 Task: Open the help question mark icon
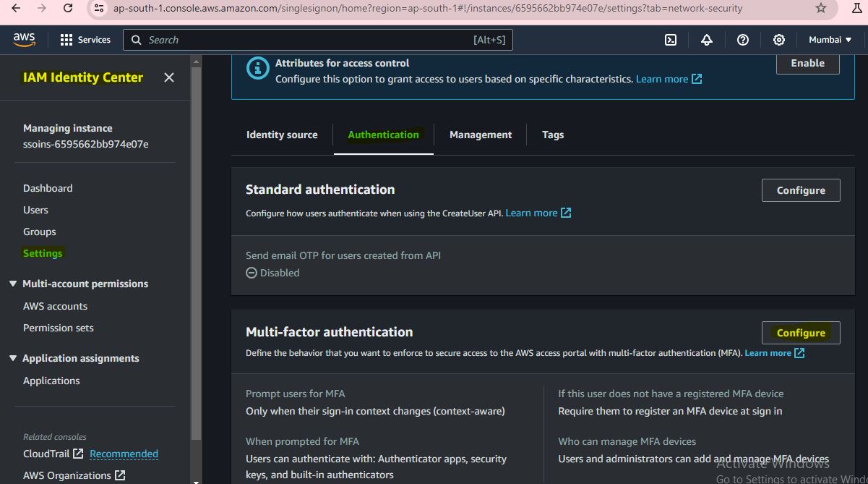(743, 40)
